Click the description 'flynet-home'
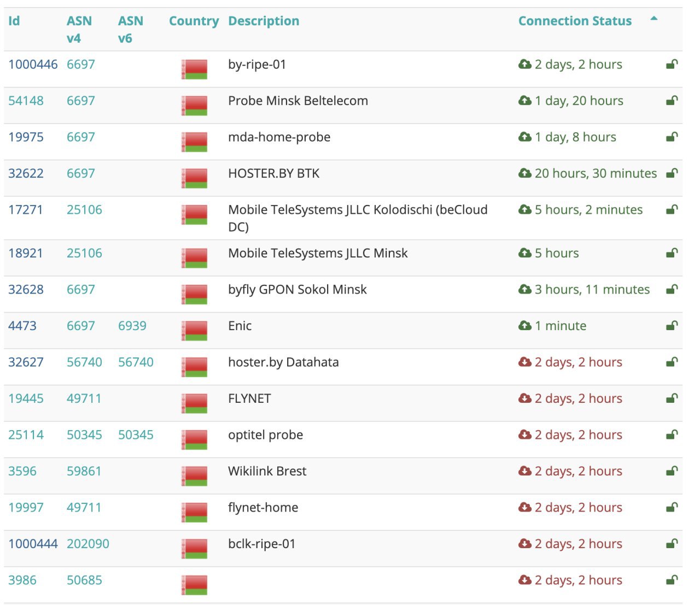 [x=263, y=508]
